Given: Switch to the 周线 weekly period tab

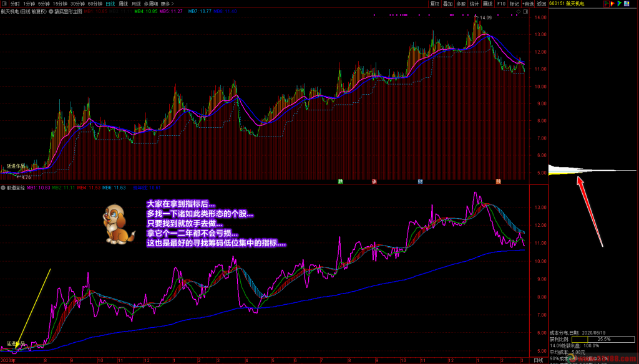Looking at the screenshot, I should pos(123,4).
